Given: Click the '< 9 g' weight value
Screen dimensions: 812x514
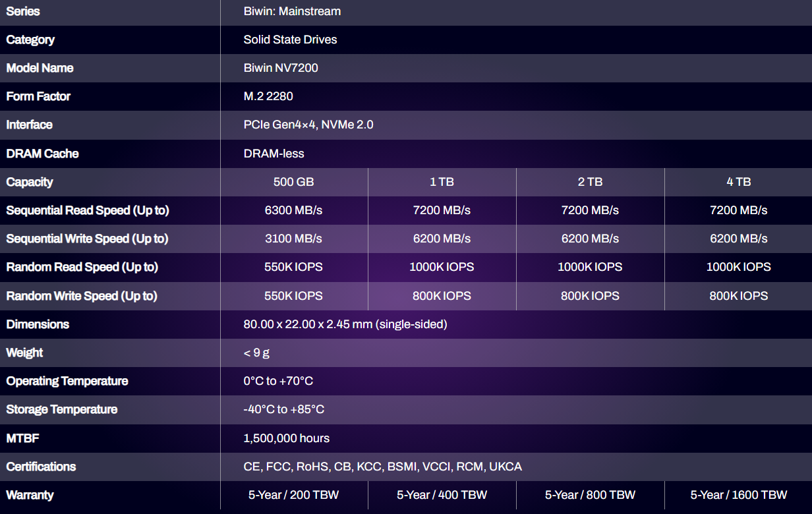Looking at the screenshot, I should click(256, 353).
